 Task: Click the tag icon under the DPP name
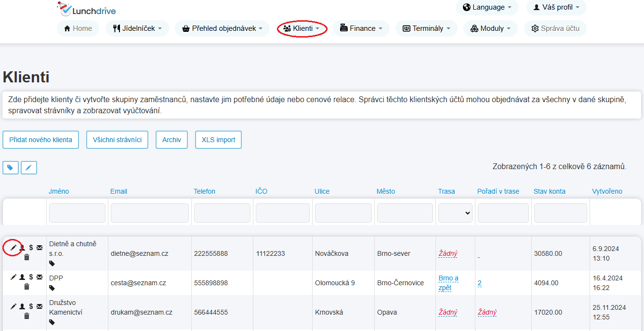[52, 288]
